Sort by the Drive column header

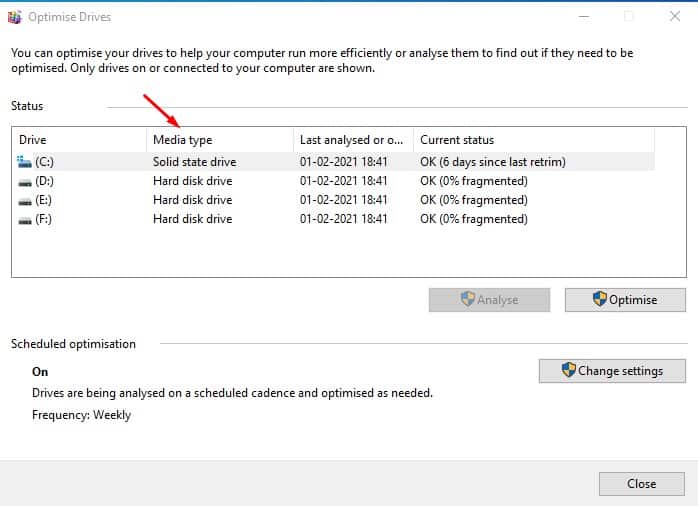point(79,140)
